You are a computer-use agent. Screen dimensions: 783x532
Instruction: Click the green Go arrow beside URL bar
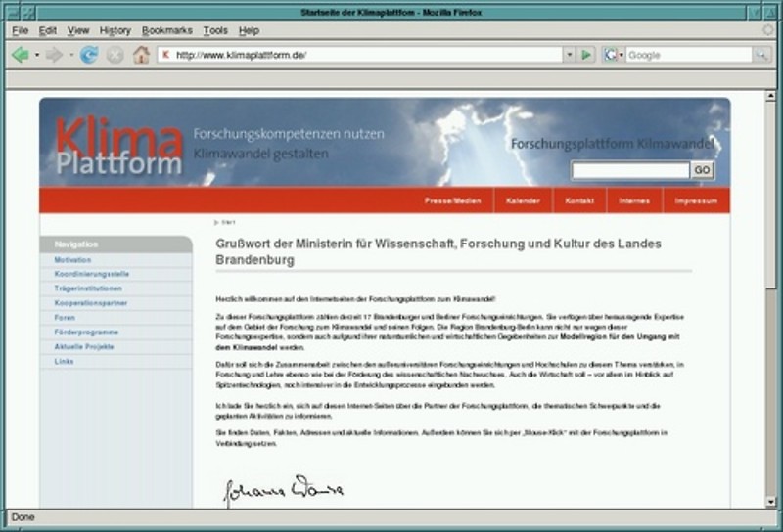click(x=586, y=55)
